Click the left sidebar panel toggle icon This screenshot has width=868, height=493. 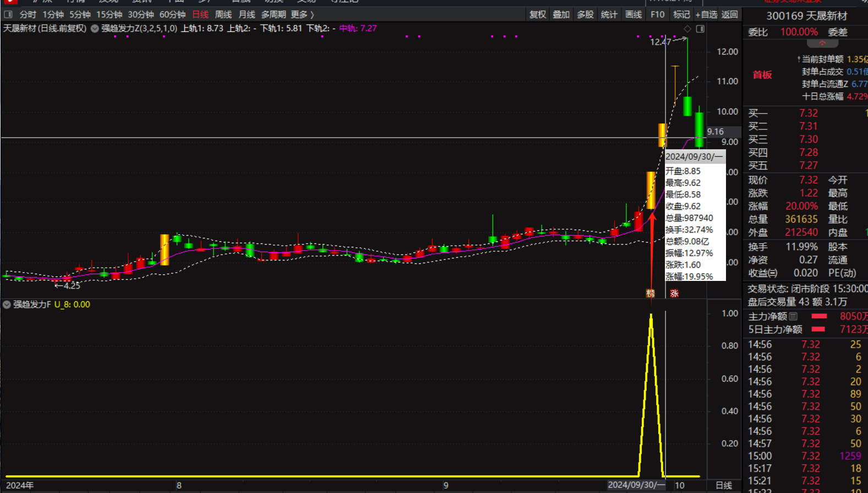(x=8, y=14)
